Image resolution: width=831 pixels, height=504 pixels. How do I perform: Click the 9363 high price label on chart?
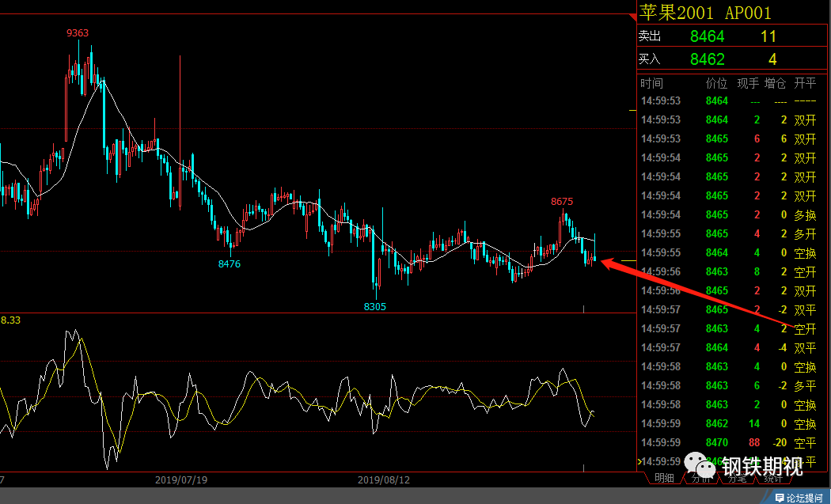(78, 33)
